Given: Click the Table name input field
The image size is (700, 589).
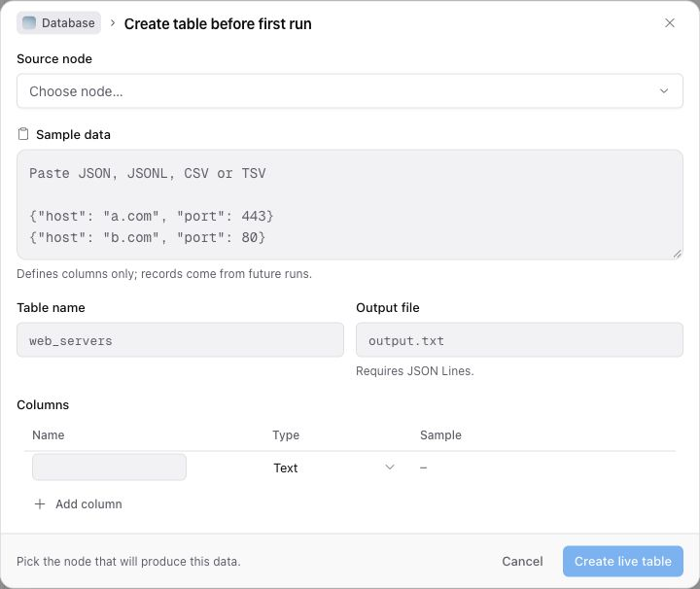Looking at the screenshot, I should [x=181, y=340].
